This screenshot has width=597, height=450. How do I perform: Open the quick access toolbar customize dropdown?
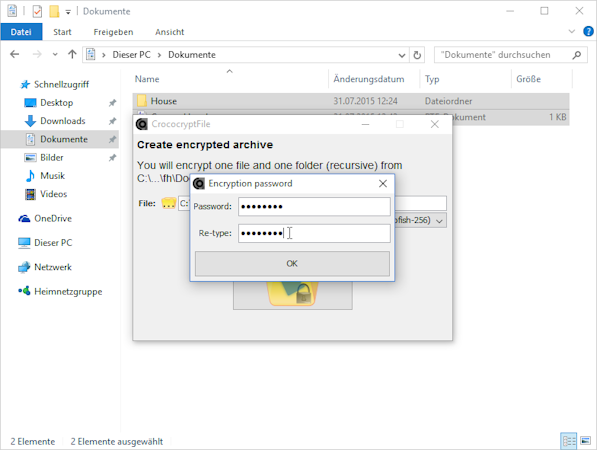(68, 12)
